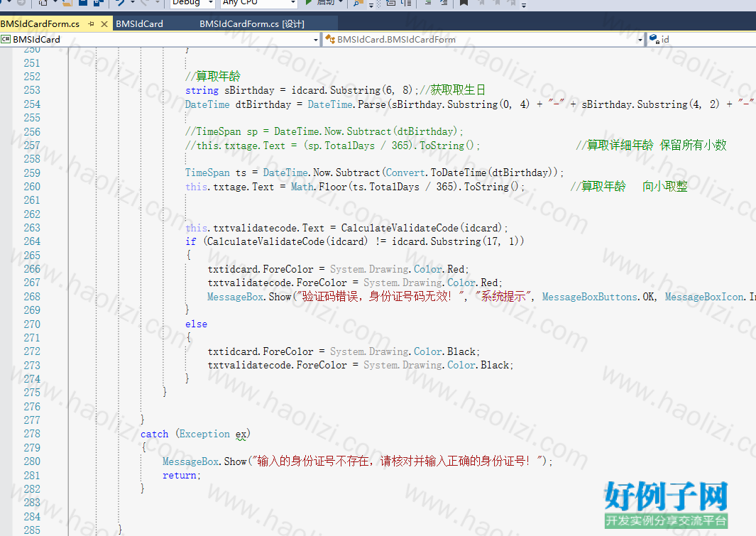Click line number 278
Viewport: 756px width, 536px height.
[32, 434]
